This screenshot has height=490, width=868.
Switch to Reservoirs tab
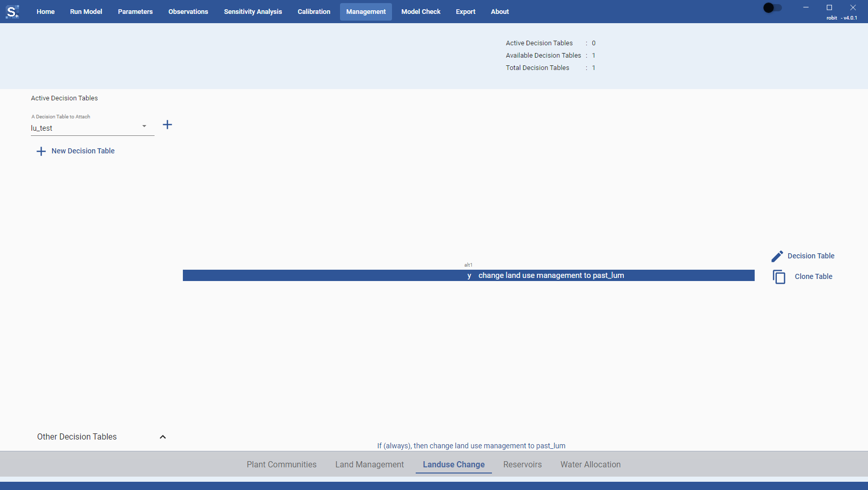522,464
